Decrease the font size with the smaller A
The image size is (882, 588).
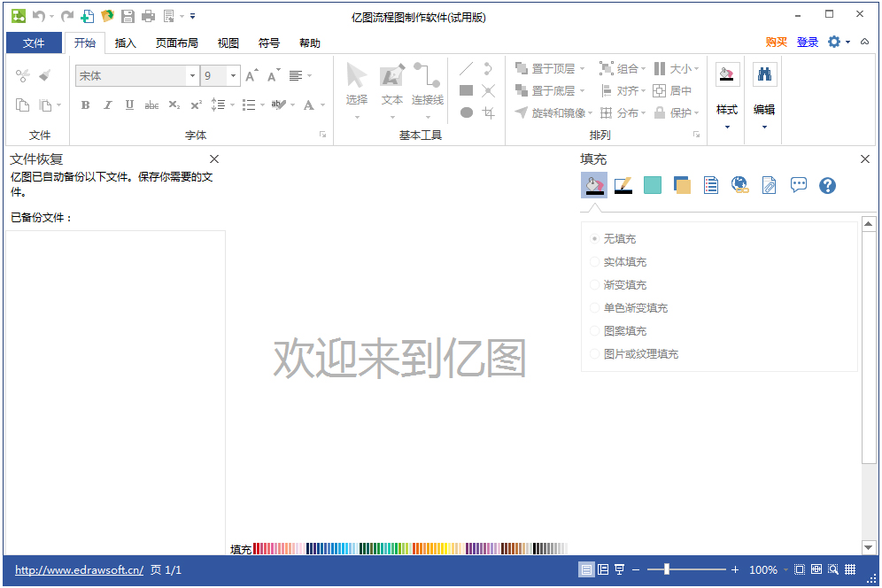click(x=274, y=75)
